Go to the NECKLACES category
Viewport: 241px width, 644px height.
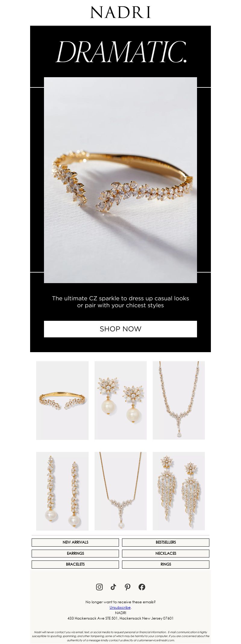coord(166,553)
